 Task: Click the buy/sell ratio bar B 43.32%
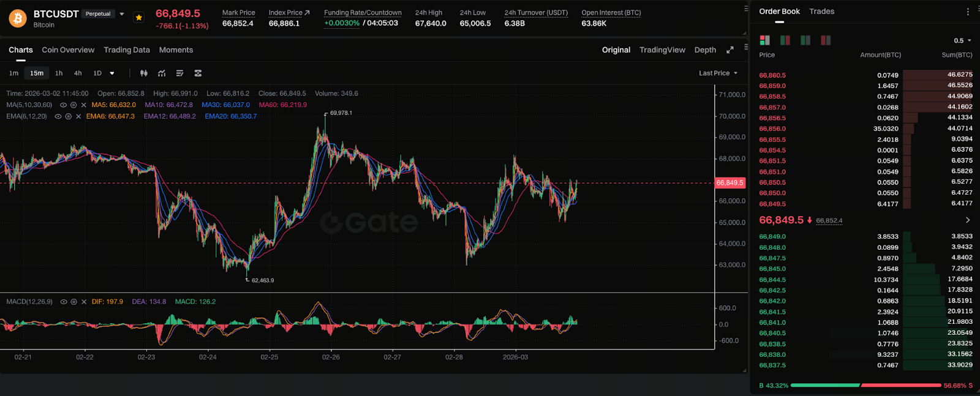pos(865,386)
